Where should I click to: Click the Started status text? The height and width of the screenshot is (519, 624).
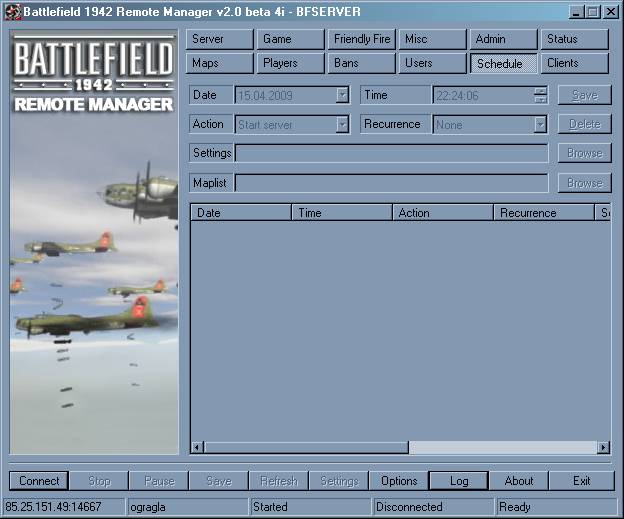pos(270,507)
